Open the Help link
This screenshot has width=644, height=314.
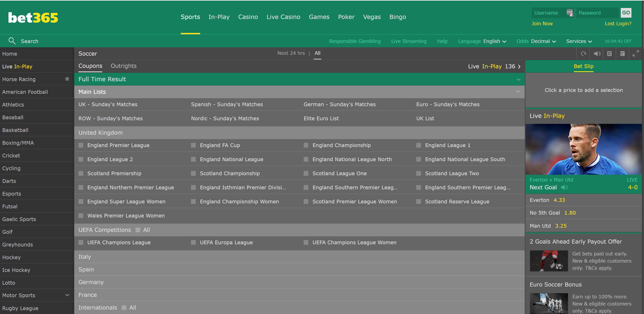(x=442, y=41)
